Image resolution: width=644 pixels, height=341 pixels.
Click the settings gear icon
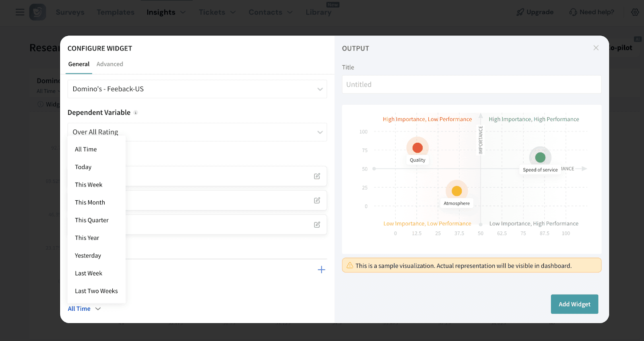pyautogui.click(x=635, y=12)
